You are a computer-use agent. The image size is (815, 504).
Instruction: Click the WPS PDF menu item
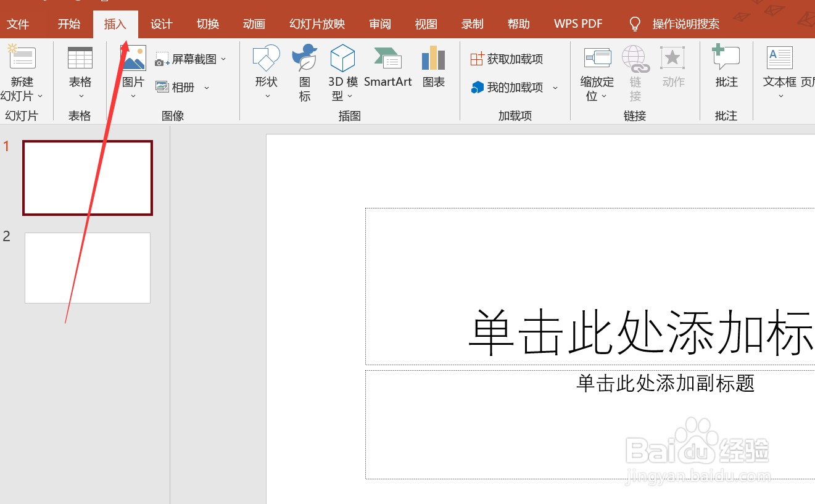coord(577,23)
